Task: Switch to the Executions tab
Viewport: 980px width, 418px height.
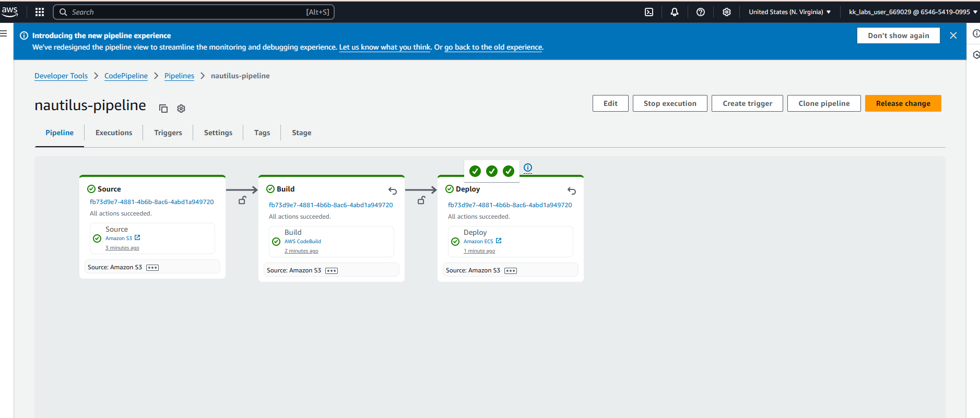Action: click(x=114, y=133)
